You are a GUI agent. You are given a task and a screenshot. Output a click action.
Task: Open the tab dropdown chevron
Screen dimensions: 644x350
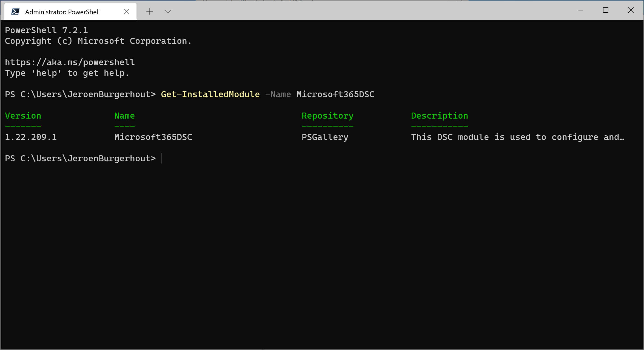[168, 12]
